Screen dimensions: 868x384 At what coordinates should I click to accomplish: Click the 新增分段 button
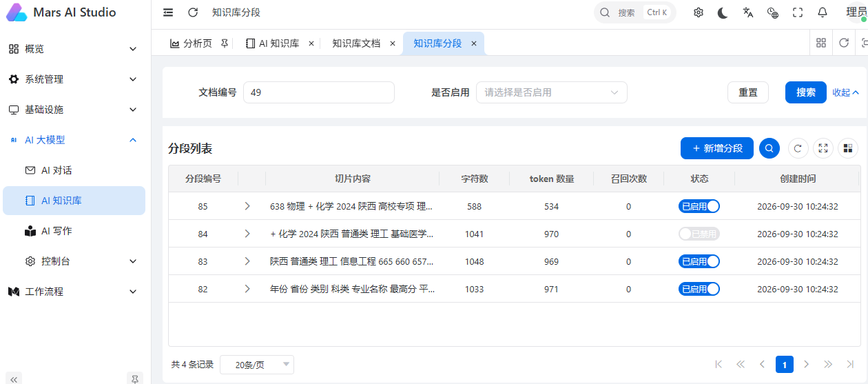(x=717, y=148)
